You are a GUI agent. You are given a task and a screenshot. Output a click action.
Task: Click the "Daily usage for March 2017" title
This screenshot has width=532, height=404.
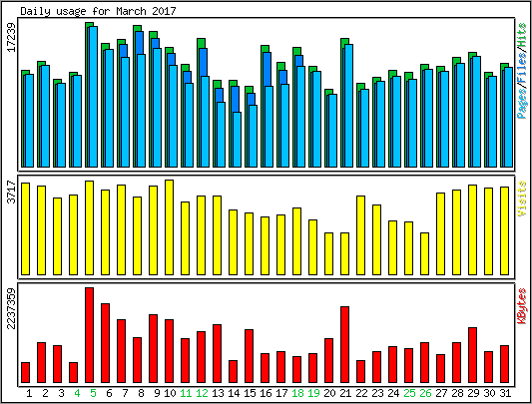pos(98,11)
